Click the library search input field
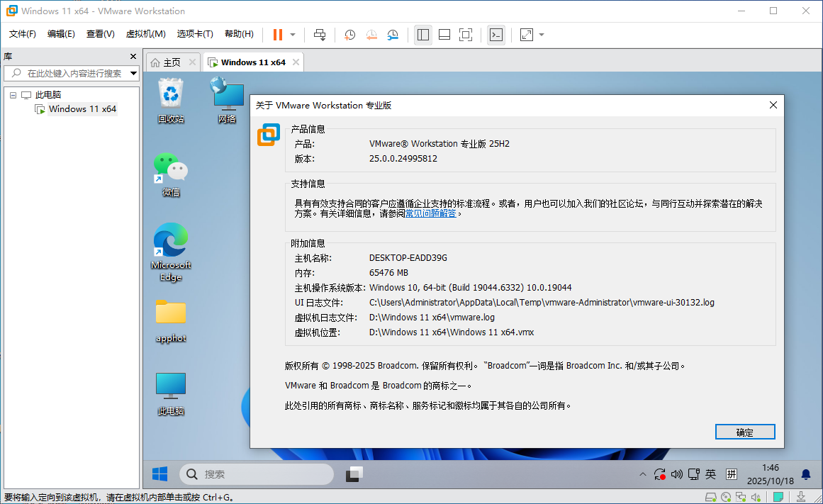The height and width of the screenshot is (504, 823). click(71, 73)
